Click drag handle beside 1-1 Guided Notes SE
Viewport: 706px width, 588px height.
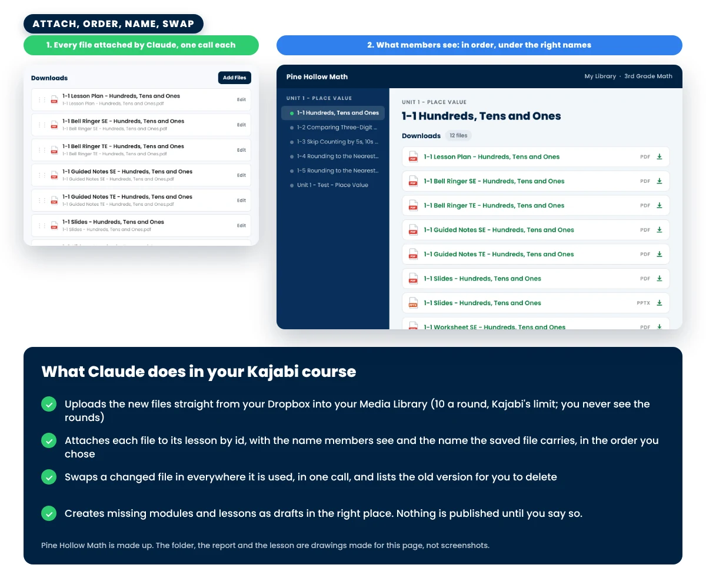click(42, 175)
